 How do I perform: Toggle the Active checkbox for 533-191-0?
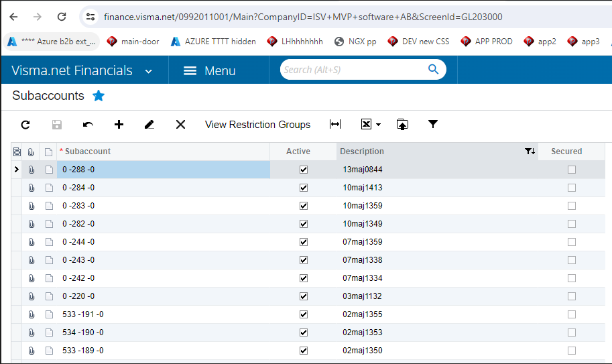(x=304, y=314)
